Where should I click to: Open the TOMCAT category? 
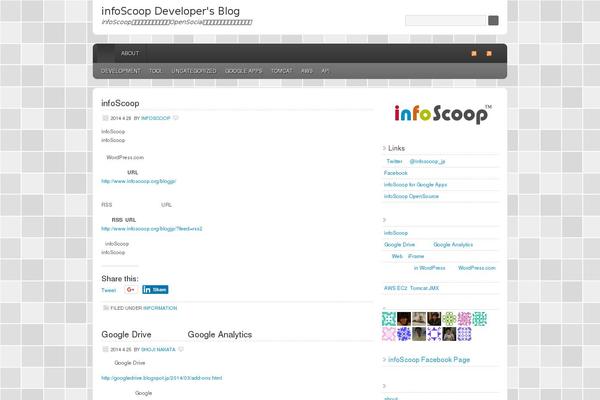click(x=282, y=71)
